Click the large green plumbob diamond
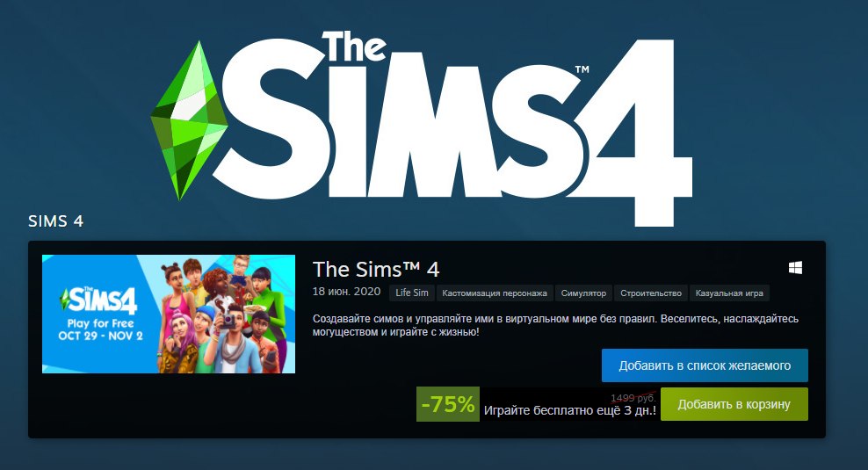The image size is (868, 470). click(189, 120)
